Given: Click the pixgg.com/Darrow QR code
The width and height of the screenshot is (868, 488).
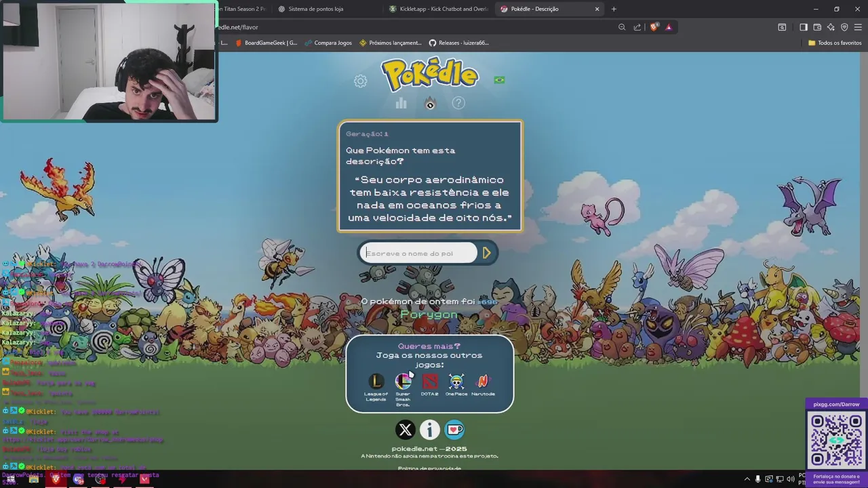Looking at the screenshot, I should pos(837,441).
